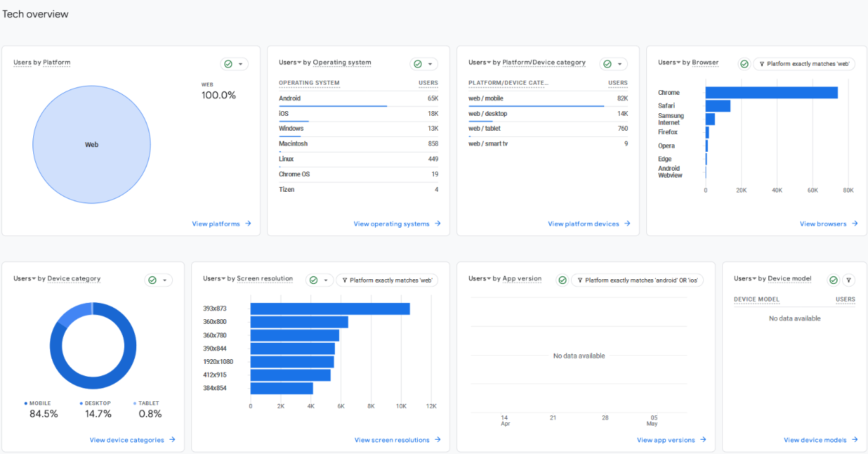Click the data quality check icon in Browser card

pos(744,64)
